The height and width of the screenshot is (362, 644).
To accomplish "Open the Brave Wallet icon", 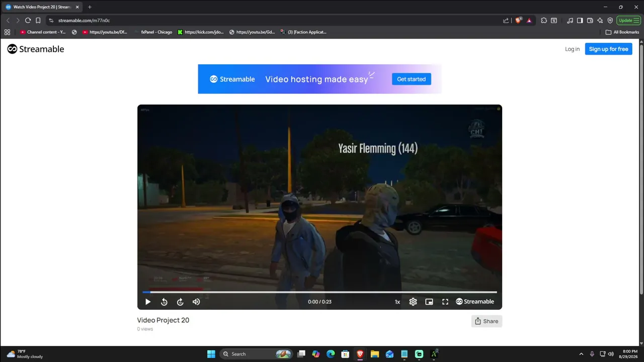I will tap(590, 21).
